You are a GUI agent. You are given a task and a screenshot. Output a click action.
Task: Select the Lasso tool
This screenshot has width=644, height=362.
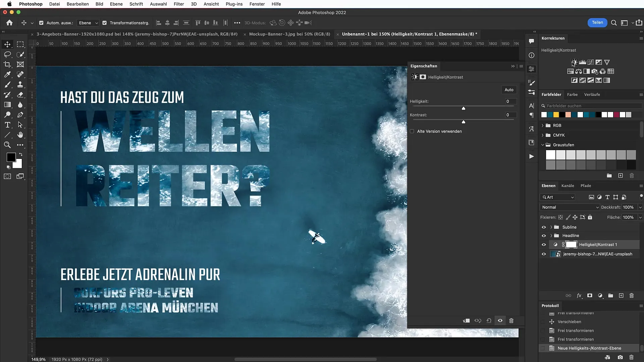pos(7,54)
